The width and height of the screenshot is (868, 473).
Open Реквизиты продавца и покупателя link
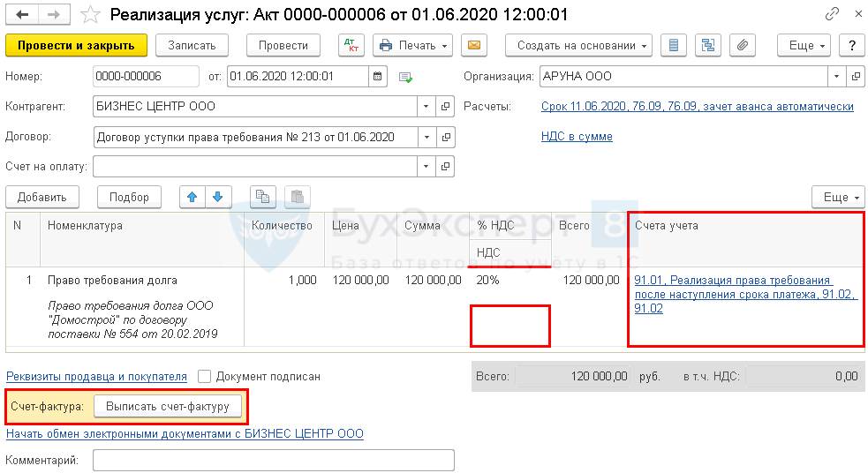(x=96, y=377)
